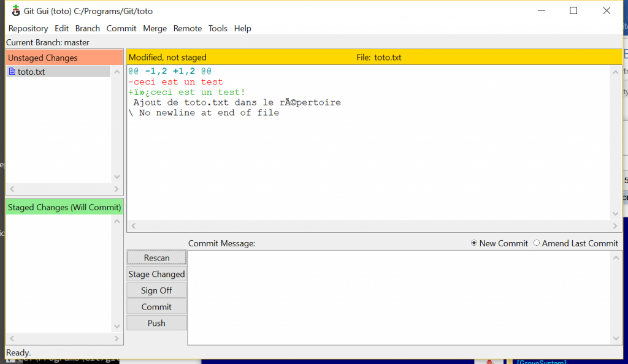This screenshot has height=364, width=628.
Task: Click the removed line '-ceci est un test'
Action: click(x=175, y=82)
